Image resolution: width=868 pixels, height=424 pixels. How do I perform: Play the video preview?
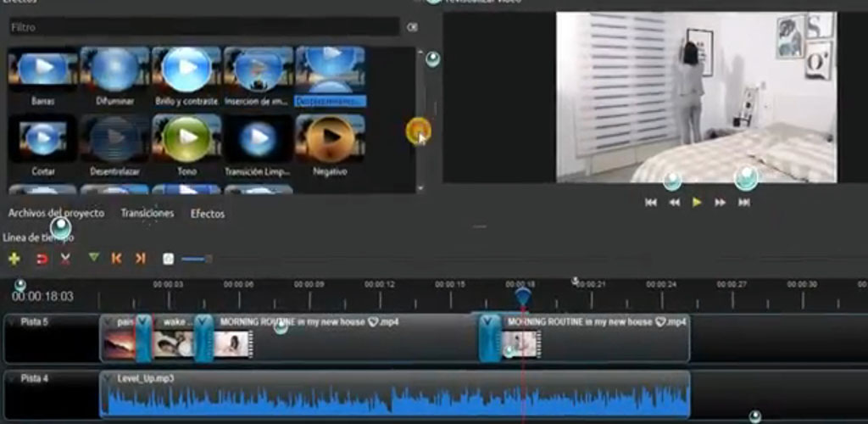697,203
